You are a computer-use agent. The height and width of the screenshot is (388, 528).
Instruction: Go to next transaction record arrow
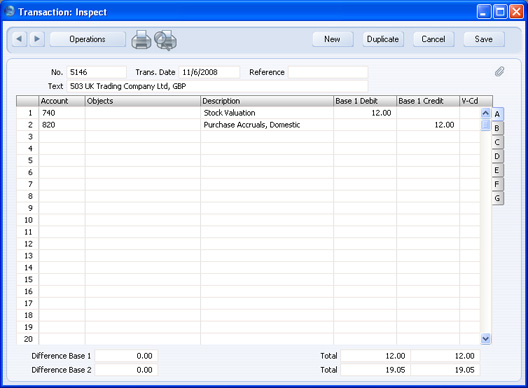point(37,39)
